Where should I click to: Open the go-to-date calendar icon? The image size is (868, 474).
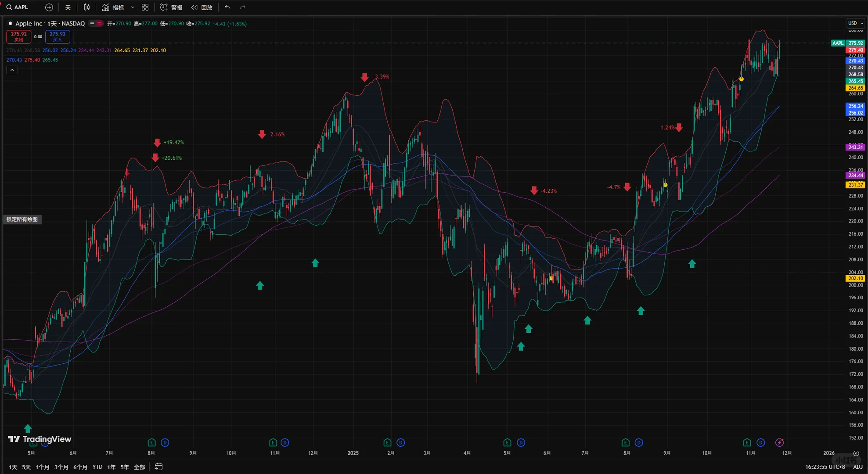[159, 467]
